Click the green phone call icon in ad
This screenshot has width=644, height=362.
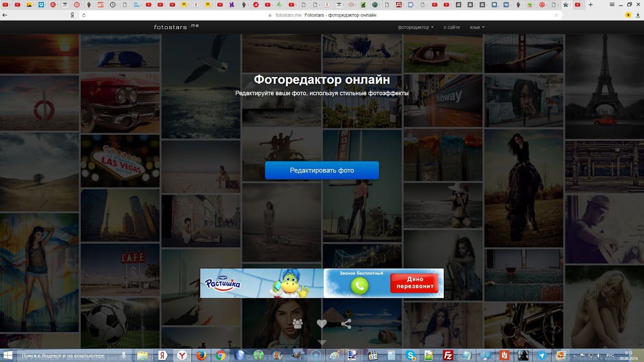pyautogui.click(x=359, y=286)
